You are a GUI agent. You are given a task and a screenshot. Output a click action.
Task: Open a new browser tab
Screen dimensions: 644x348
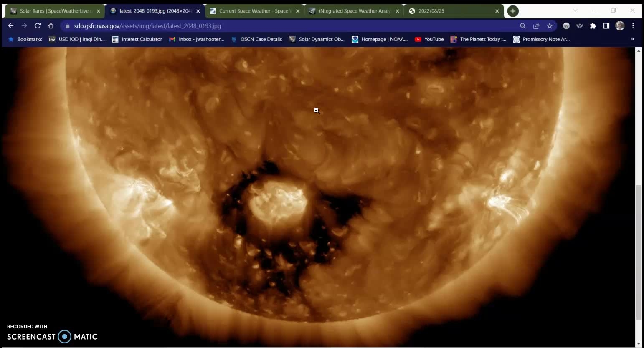point(513,11)
